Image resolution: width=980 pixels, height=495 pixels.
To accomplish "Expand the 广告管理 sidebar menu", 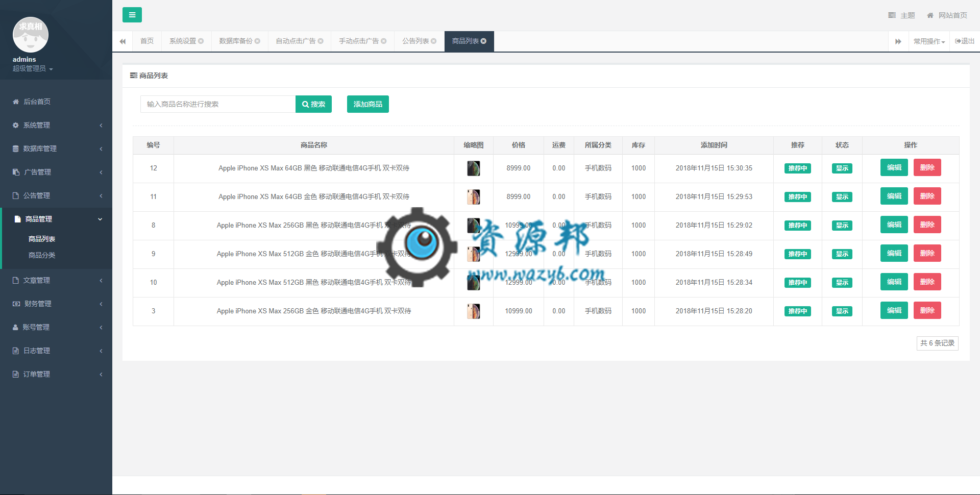I will pos(56,172).
